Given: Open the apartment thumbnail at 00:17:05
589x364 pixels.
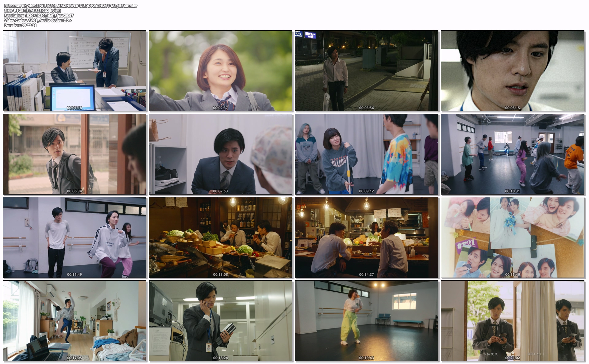Looking at the screenshot, I should pos(75,321).
